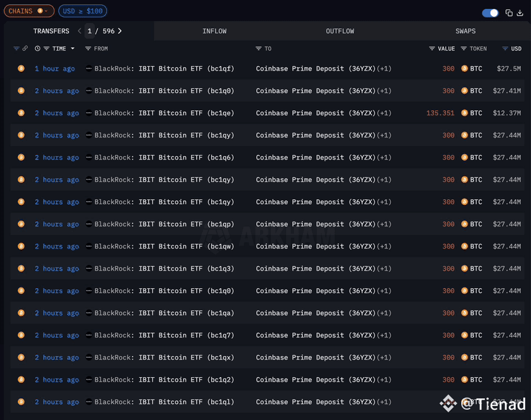The image size is (531, 420).
Task: Go to next transfers page arrow
Action: tap(120, 31)
